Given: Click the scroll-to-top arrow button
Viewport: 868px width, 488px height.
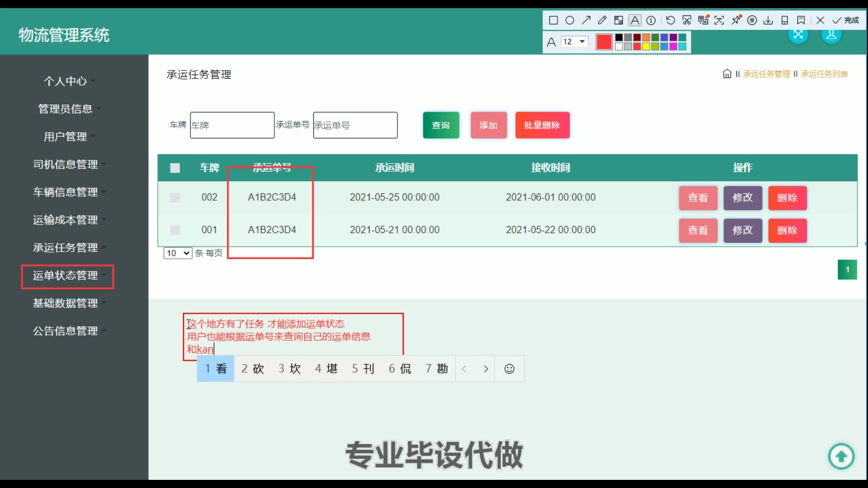Looking at the screenshot, I should (x=841, y=457).
